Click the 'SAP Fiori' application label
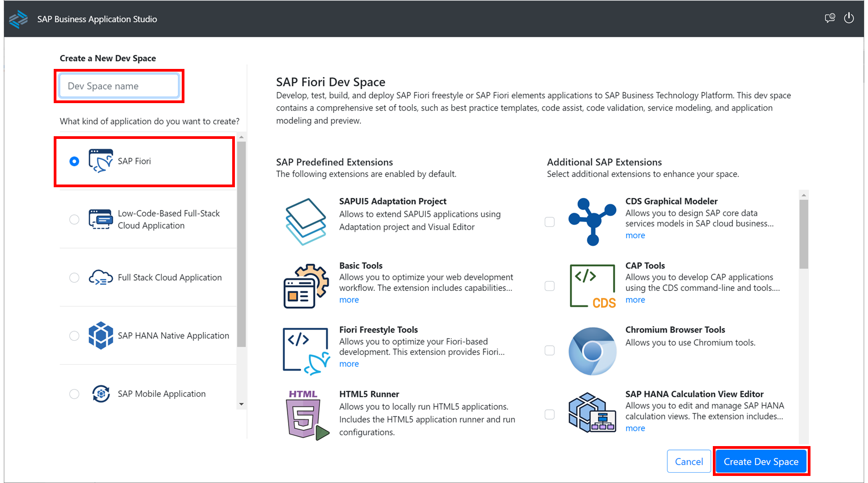Viewport: 868px width, 483px height. [x=135, y=161]
